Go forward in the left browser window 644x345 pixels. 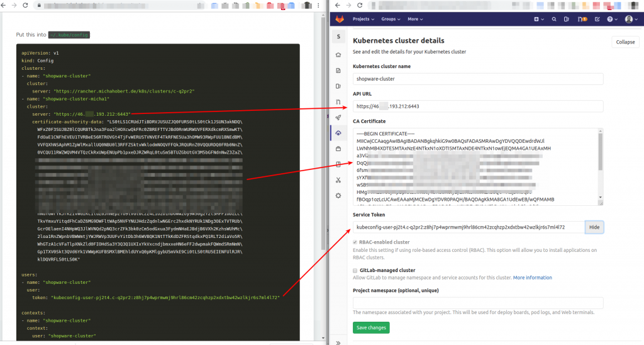(14, 5)
